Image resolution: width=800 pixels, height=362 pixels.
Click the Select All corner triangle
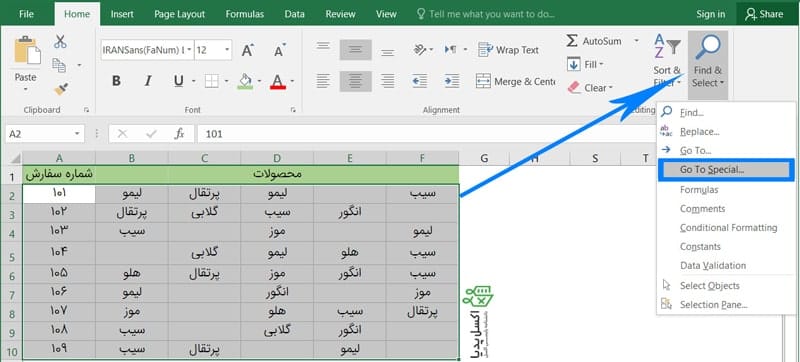[x=15, y=158]
